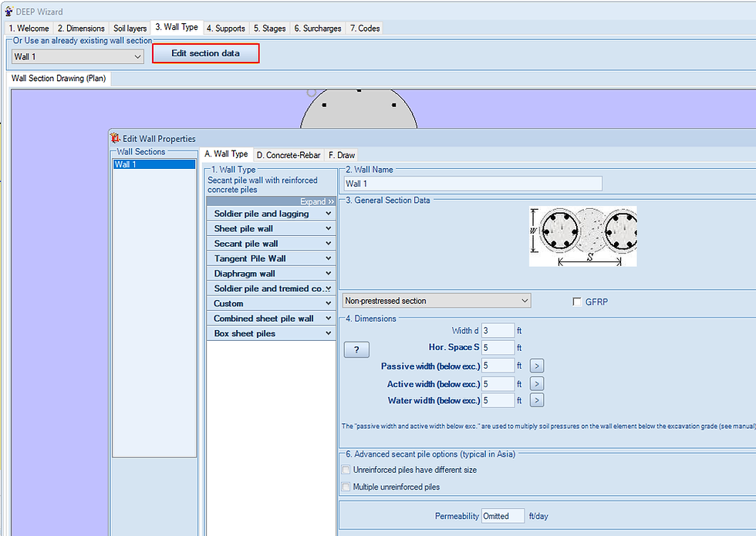Image resolution: width=756 pixels, height=536 pixels.
Task: Check Multiple unreinforced piles option
Action: click(346, 487)
